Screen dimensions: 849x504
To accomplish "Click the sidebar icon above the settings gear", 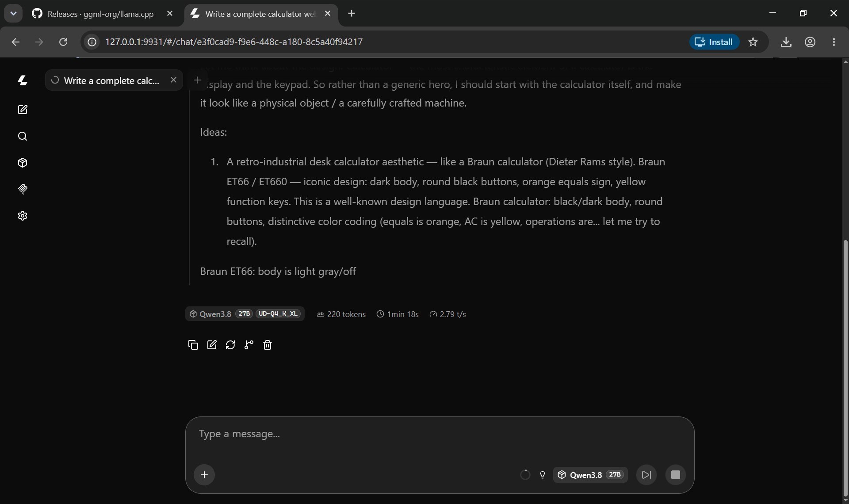I will coord(23,189).
